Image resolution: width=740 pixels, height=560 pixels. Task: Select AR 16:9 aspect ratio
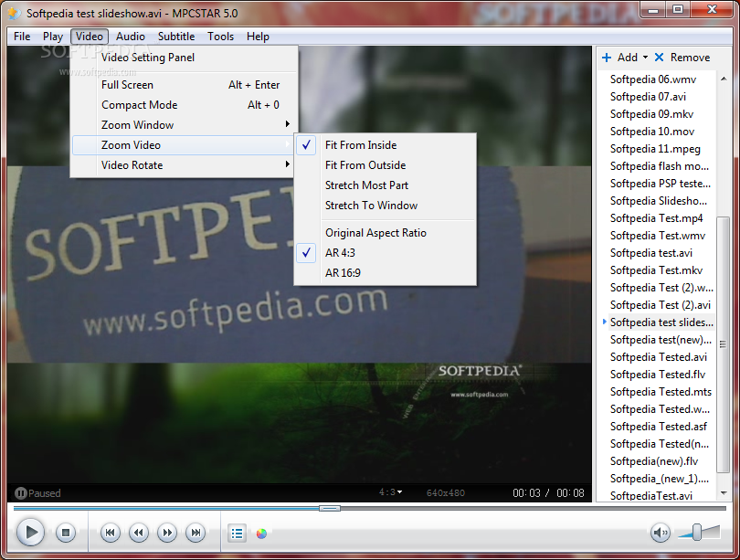click(385, 272)
